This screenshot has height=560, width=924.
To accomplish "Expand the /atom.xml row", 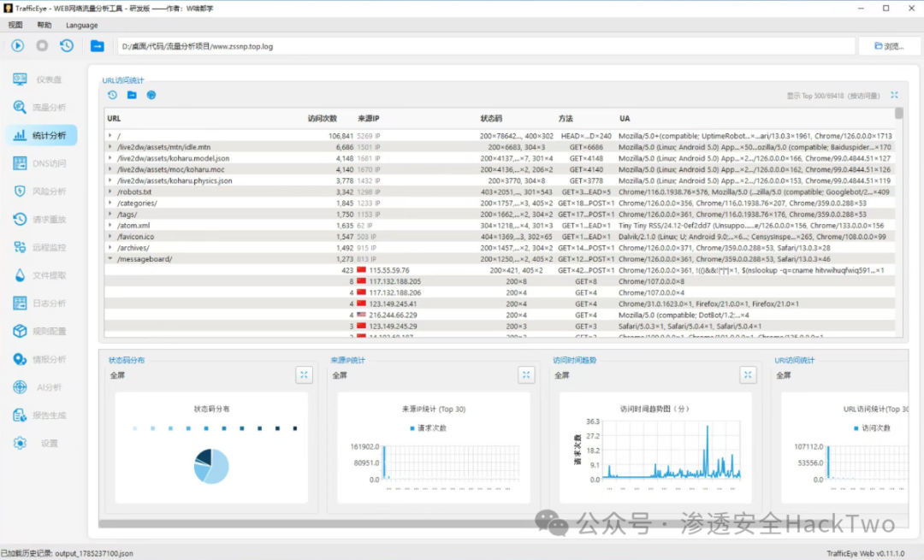I will [x=110, y=225].
